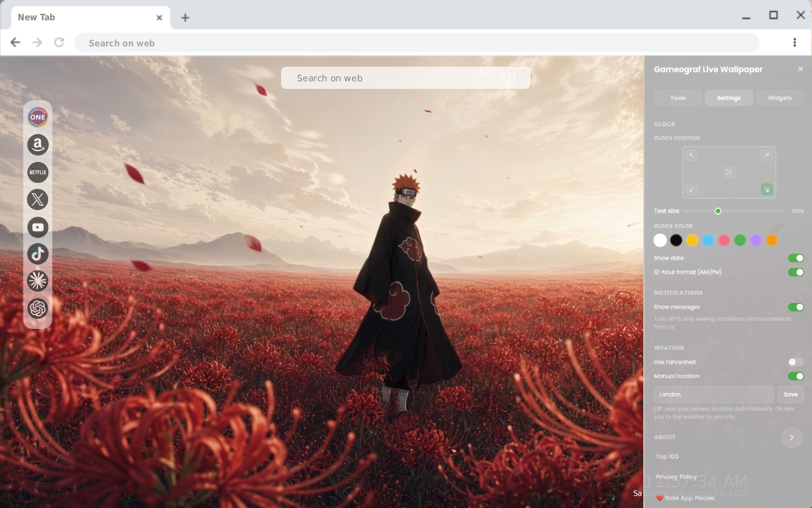Image resolution: width=812 pixels, height=508 pixels.
Task: Set clock position to top-left corner
Action: (692, 156)
